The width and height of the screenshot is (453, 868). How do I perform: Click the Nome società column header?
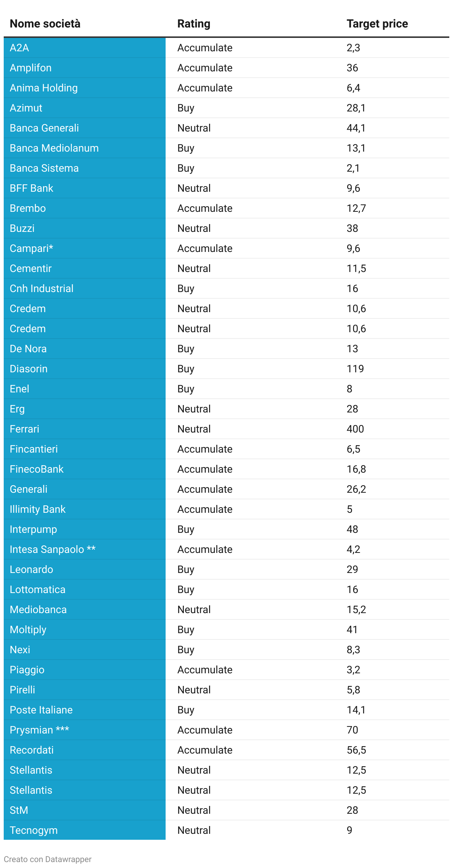point(45,24)
